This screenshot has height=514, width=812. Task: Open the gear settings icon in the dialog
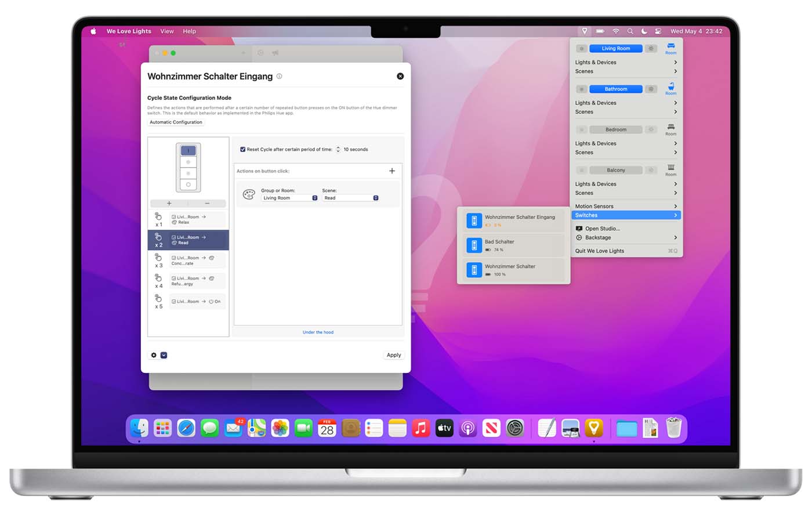coord(154,355)
